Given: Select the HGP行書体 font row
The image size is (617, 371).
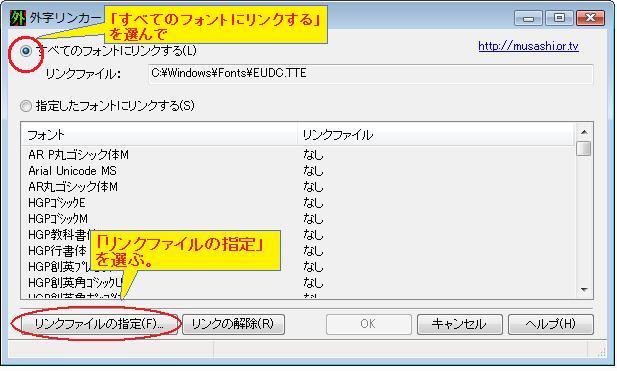Looking at the screenshot, I should tap(298, 251).
